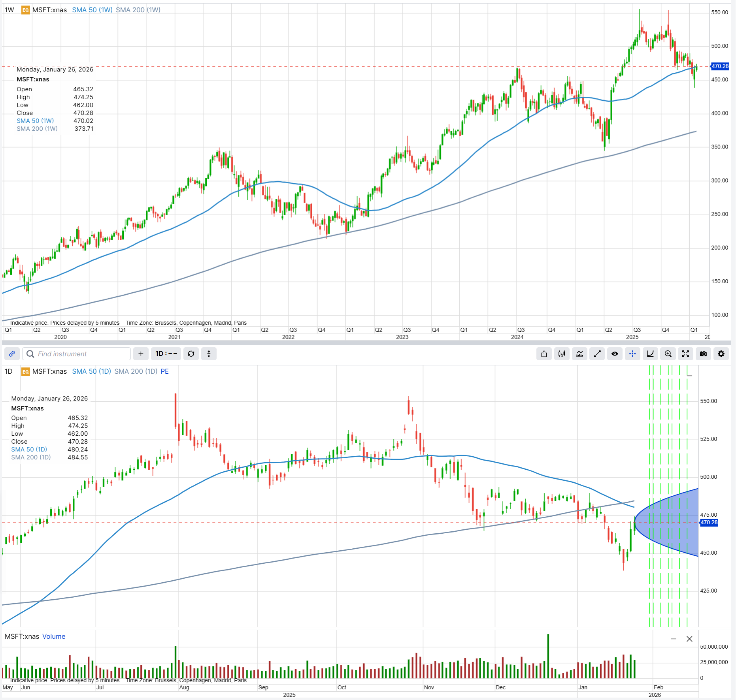The image size is (736, 700).
Task: Switch chart style via the candlestick icon
Action: tap(562, 354)
